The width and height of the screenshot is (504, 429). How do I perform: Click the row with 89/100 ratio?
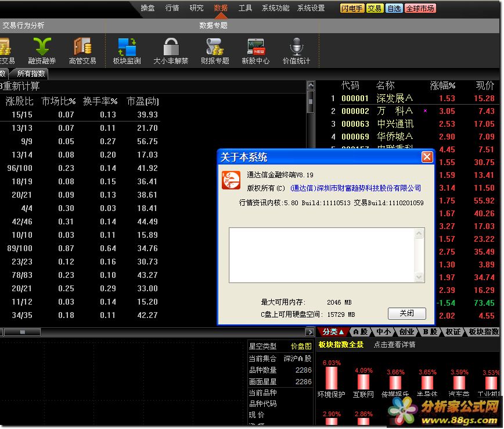[x=80, y=248]
